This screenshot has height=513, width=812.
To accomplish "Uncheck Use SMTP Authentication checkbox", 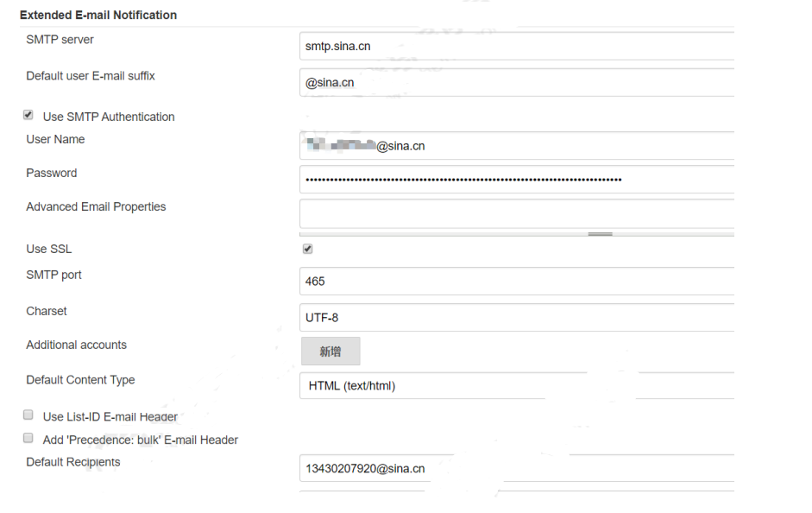I will (x=28, y=115).
